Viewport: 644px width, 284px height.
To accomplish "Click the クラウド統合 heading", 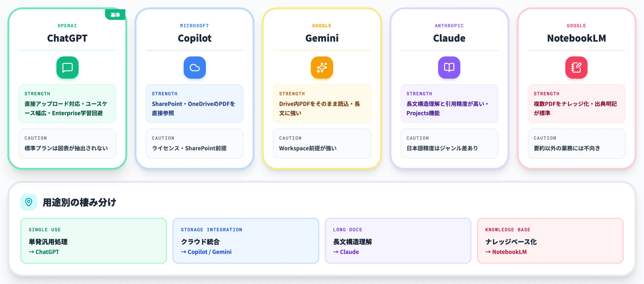I will click(200, 242).
